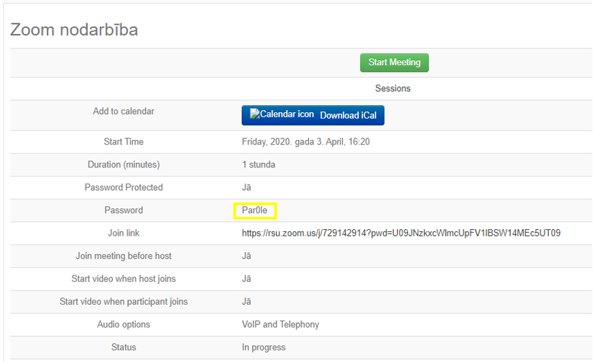The width and height of the screenshot is (595, 364).
Task: Click the green Start Meeting button
Action: click(394, 63)
